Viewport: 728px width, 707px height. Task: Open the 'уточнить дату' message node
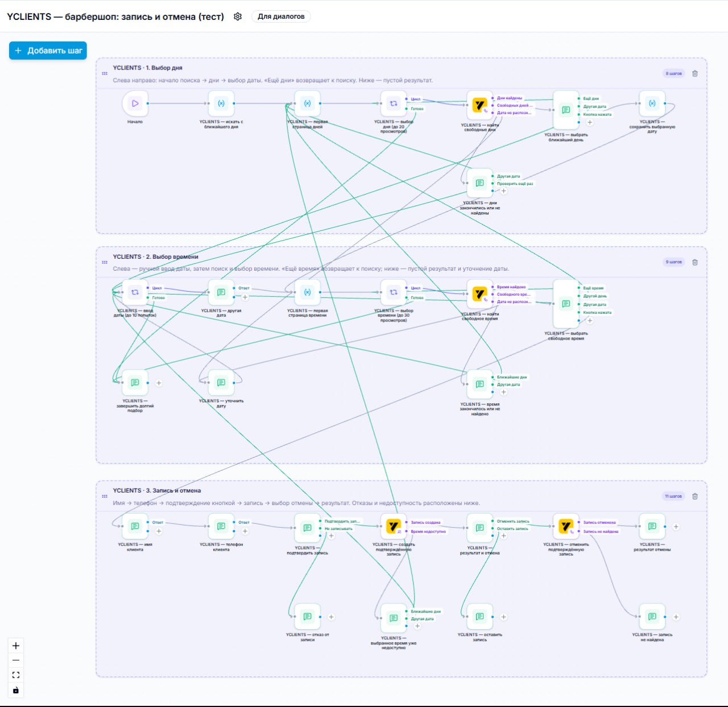tap(221, 383)
